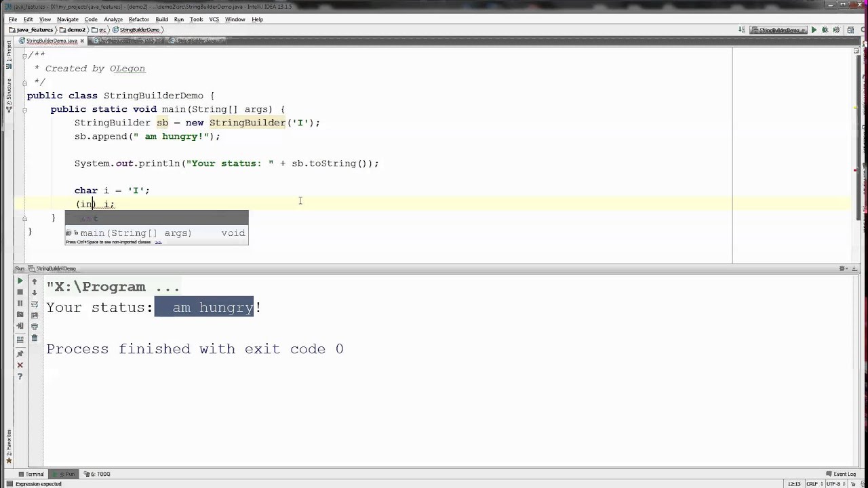Collapse the javadoc comment fold marker

coord(24,56)
